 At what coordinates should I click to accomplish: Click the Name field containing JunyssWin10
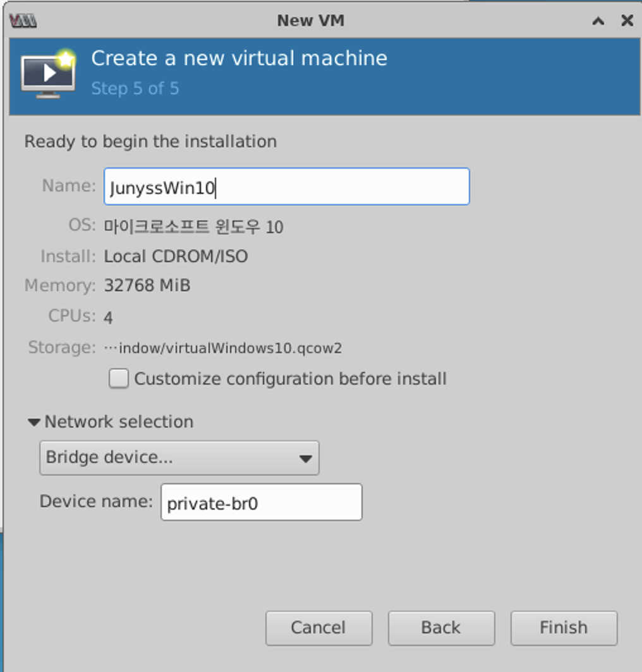click(286, 186)
